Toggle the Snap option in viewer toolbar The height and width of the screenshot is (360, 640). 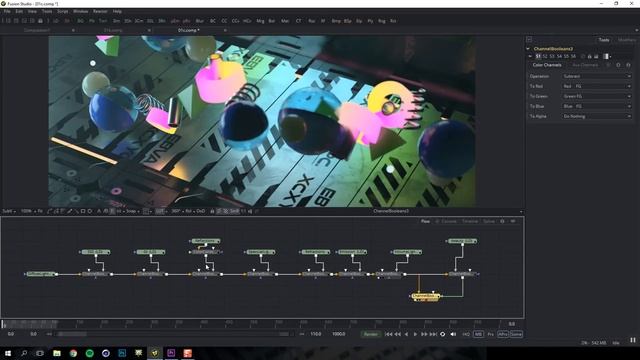pos(131,211)
